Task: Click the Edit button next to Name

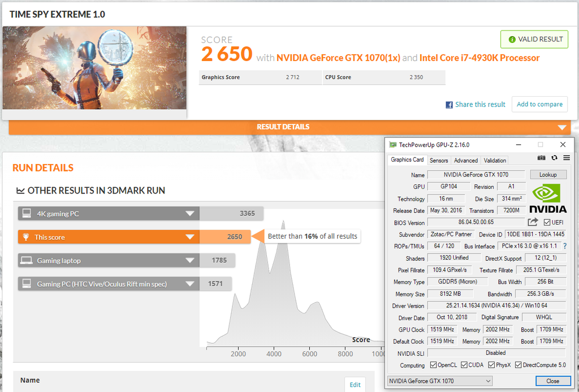Action: 355,385
